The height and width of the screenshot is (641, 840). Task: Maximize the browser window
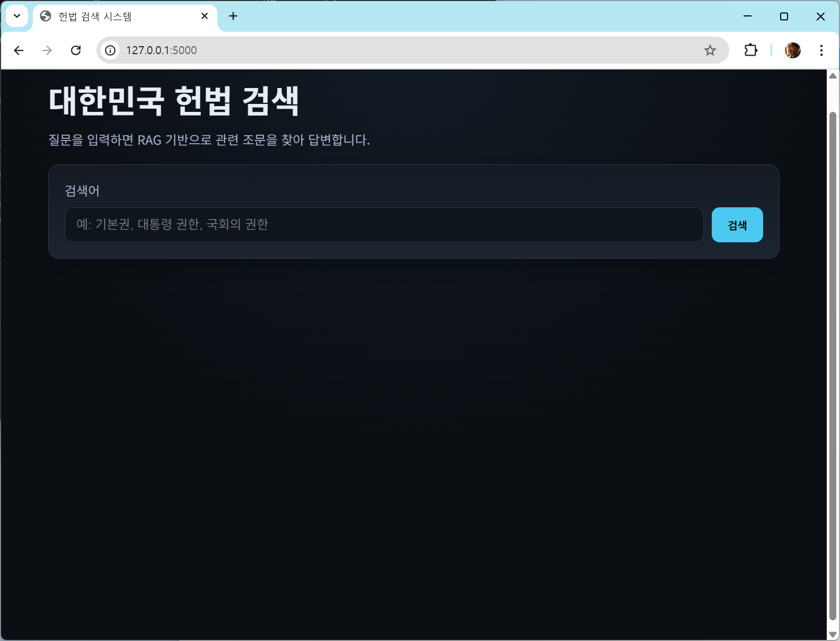click(x=784, y=16)
